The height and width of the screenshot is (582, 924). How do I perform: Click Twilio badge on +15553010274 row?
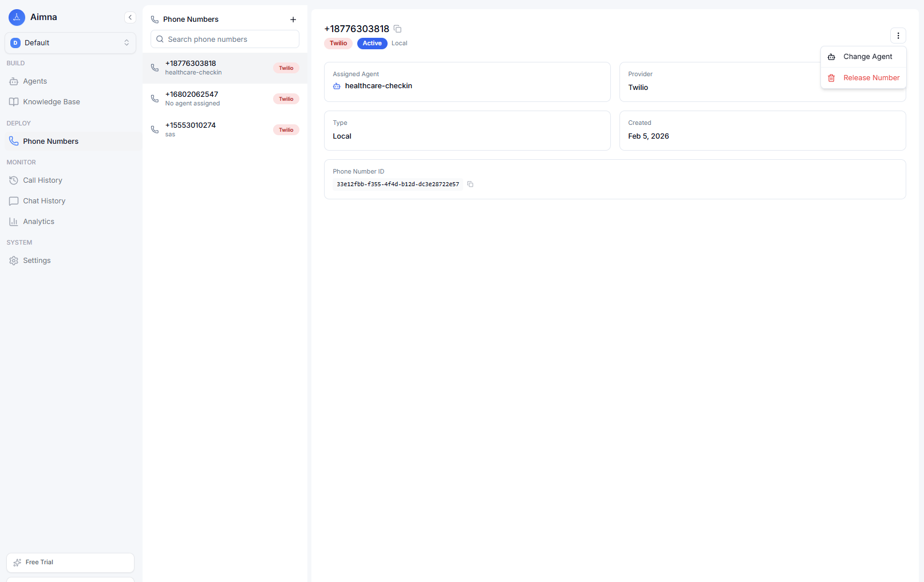286,130
